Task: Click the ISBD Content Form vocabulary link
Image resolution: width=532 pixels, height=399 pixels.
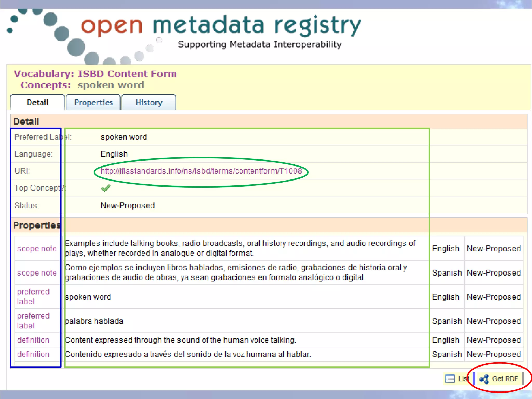Action: 127,74
